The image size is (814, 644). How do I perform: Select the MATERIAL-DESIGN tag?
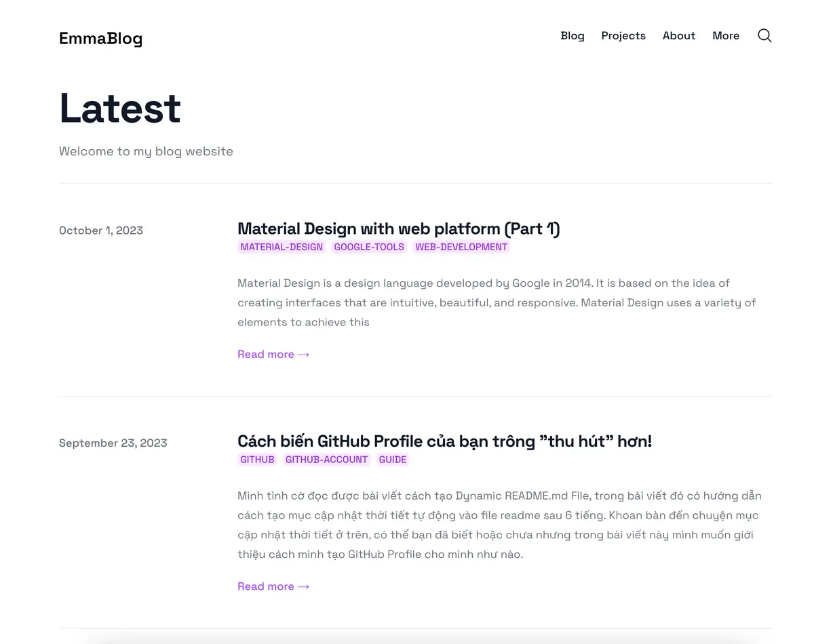282,247
